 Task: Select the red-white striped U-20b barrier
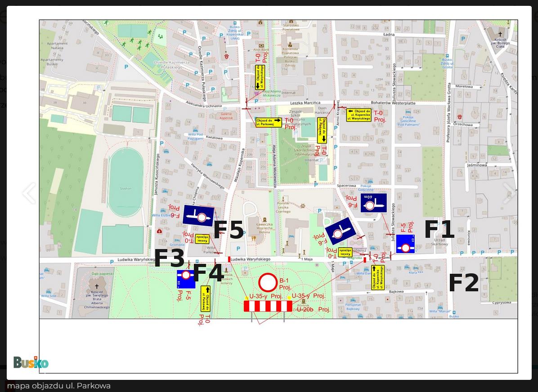tap(268, 306)
